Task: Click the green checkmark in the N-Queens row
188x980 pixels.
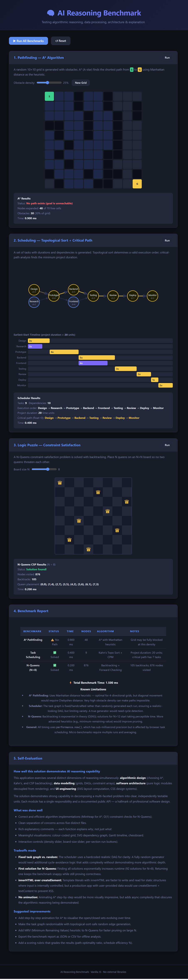Action: [x=55, y=665]
